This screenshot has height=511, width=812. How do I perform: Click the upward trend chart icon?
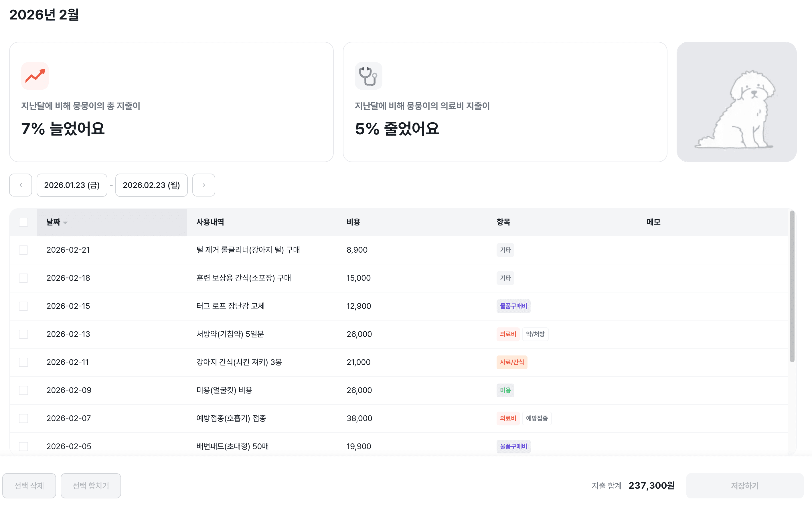pyautogui.click(x=35, y=76)
